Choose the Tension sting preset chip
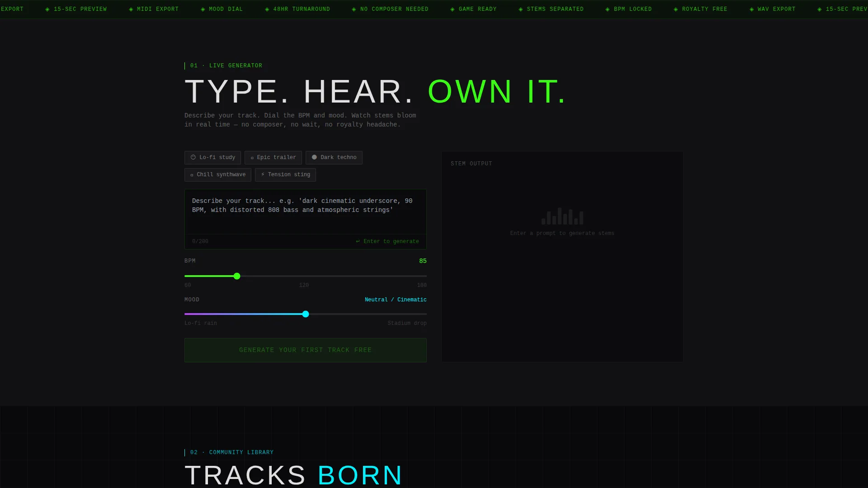Viewport: 868px width, 488px height. [x=285, y=174]
